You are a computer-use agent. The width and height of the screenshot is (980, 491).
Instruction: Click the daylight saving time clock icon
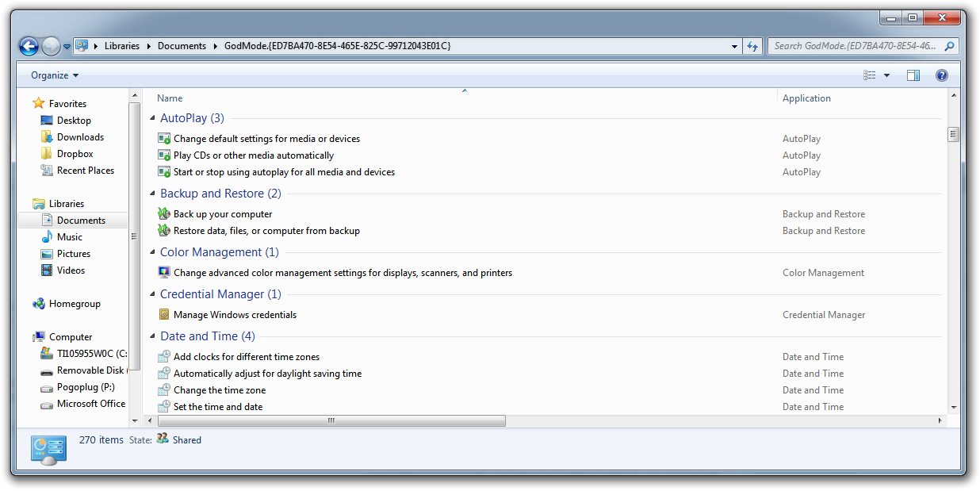point(164,374)
